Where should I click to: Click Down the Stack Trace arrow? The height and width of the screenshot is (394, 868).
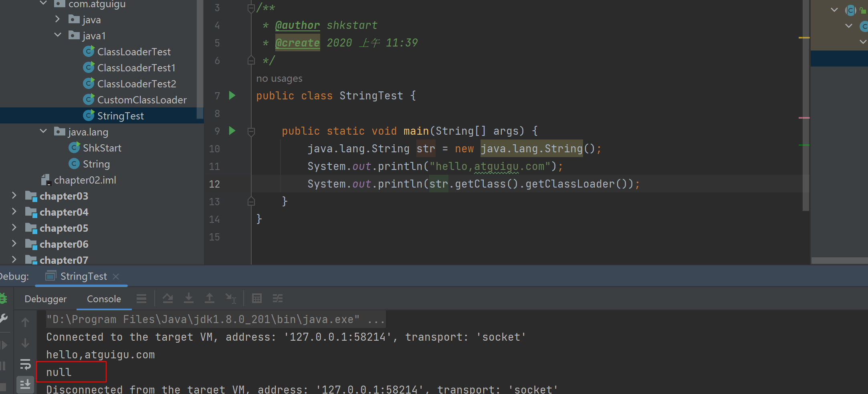click(25, 343)
